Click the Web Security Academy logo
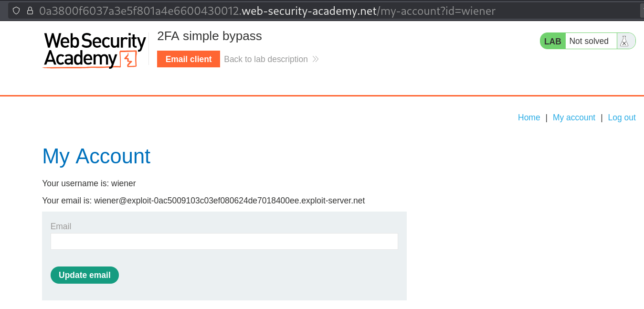644x309 pixels. pyautogui.click(x=94, y=49)
